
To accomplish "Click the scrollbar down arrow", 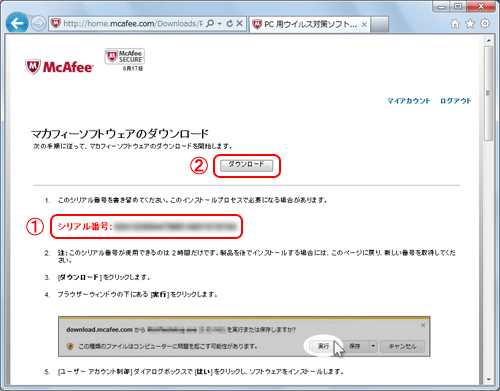I will click(x=489, y=379).
